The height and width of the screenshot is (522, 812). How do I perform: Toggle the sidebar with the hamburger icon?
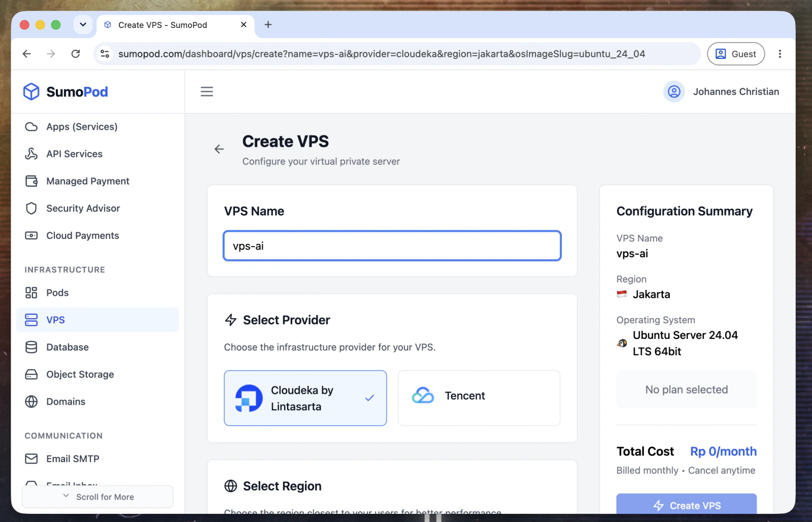(207, 92)
